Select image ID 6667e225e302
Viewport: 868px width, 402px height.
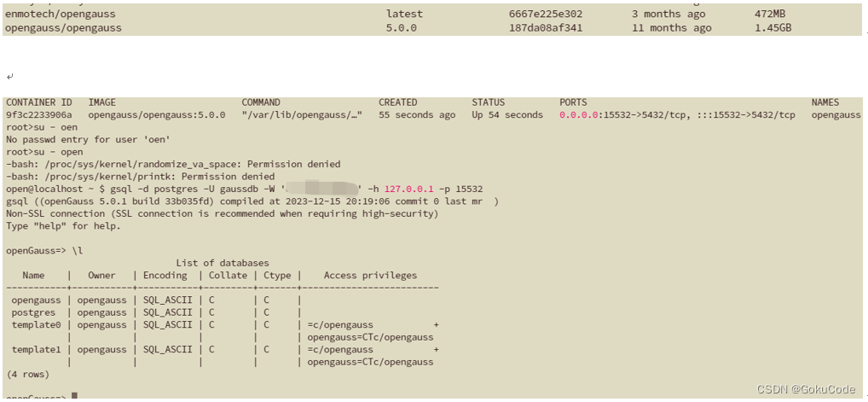coord(545,14)
